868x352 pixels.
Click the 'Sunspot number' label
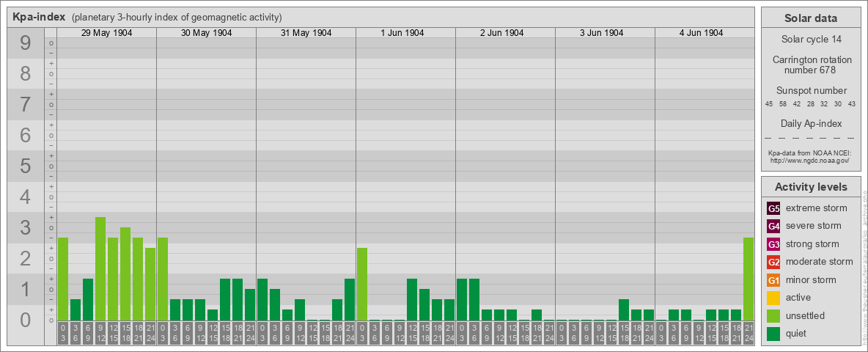pyautogui.click(x=811, y=91)
